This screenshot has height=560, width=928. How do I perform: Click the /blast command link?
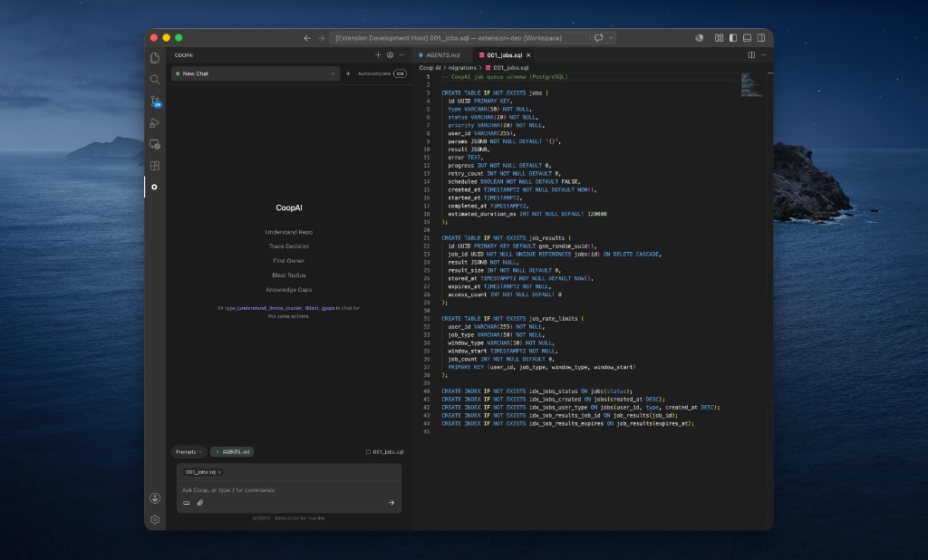[312, 308]
